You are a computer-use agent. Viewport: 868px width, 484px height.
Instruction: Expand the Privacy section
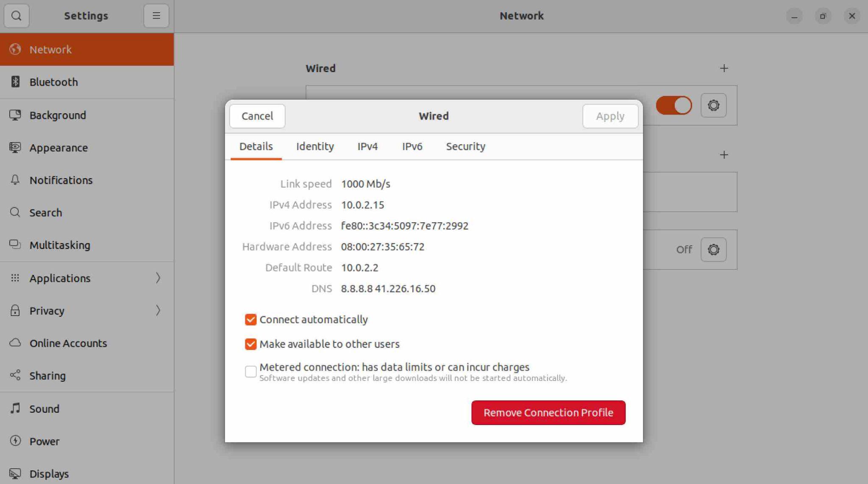(x=159, y=311)
